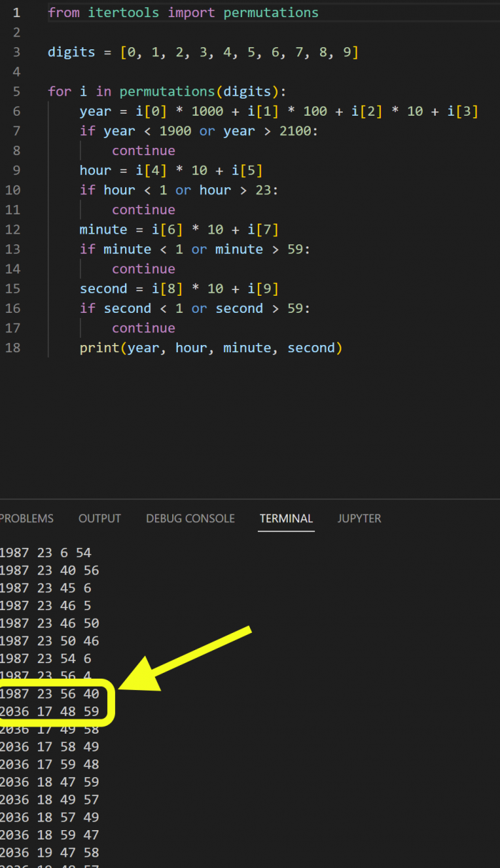500x868 pixels.
Task: Select line number 5 in the gutter
Action: (x=16, y=91)
